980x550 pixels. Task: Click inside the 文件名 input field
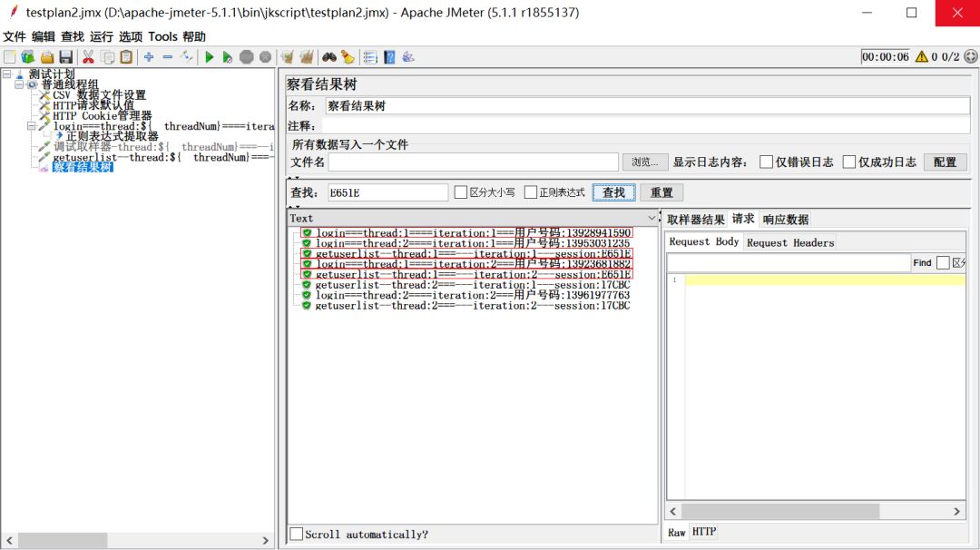coord(472,162)
